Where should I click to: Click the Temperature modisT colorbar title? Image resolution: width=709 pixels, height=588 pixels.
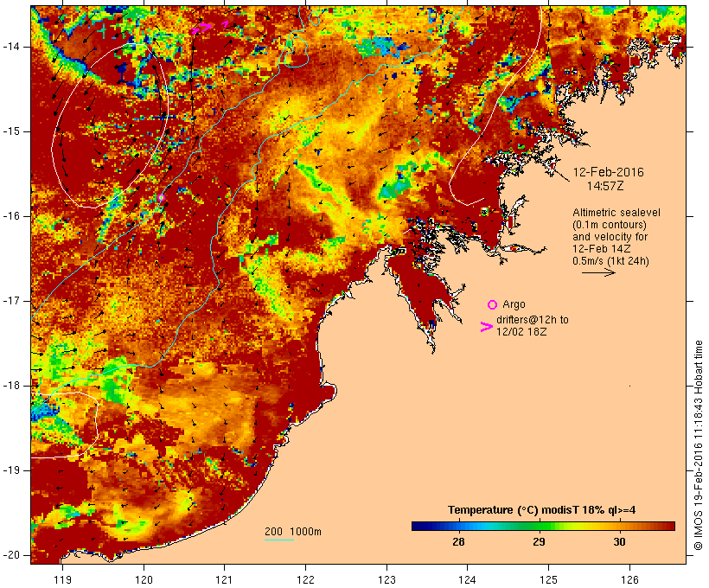pyautogui.click(x=542, y=510)
